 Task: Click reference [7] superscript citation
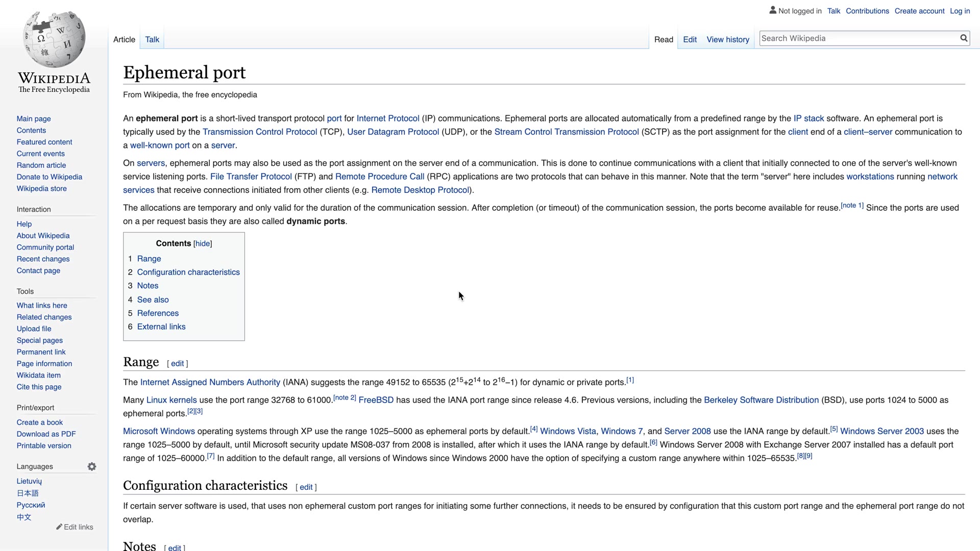211,456
